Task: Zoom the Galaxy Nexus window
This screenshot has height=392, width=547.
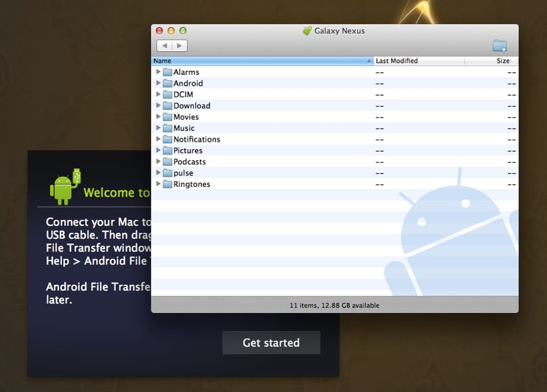Action: tap(183, 30)
